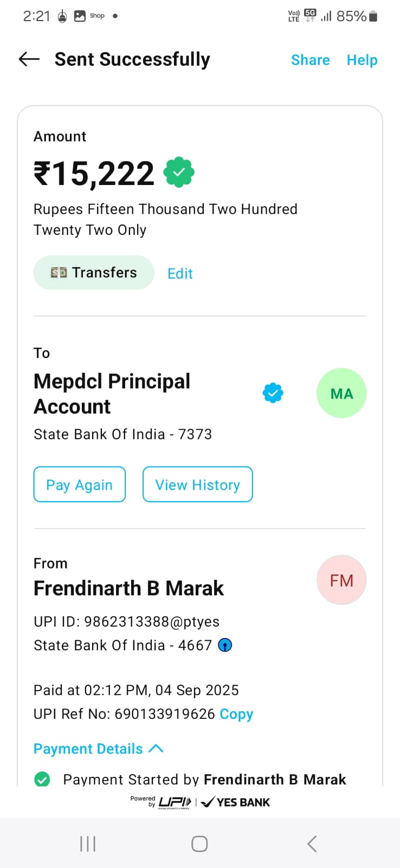Screen dimensions: 400x868
Task: Tap the Payment Details chevron arrow
Action: (x=156, y=749)
